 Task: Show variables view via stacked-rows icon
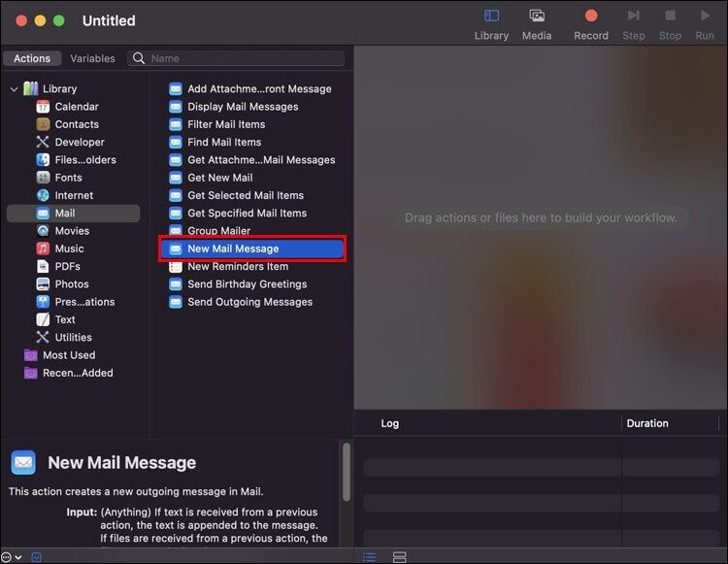click(x=399, y=556)
